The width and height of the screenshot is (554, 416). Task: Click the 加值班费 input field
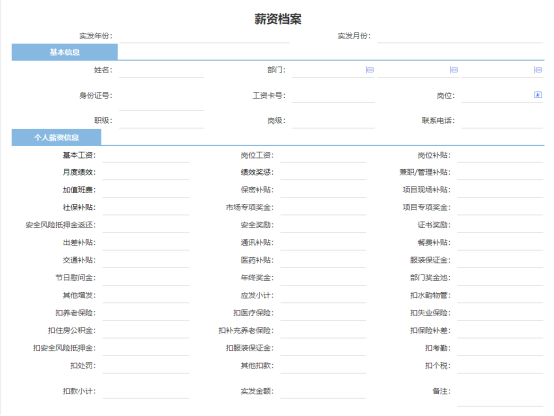pyautogui.click(x=146, y=191)
